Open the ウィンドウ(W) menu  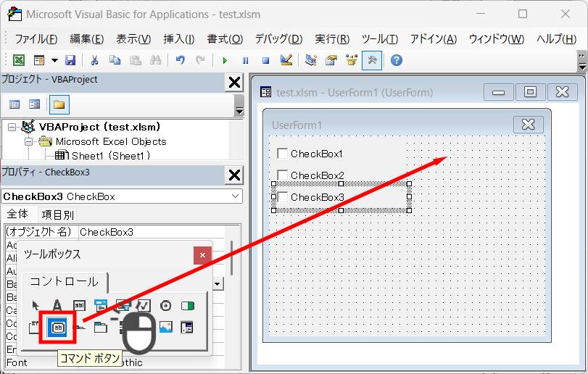pos(497,39)
